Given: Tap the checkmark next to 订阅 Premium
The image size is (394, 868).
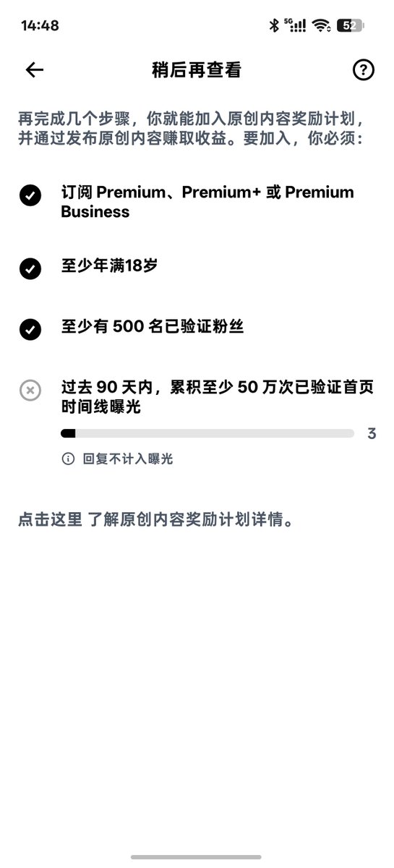Looking at the screenshot, I should click(x=30, y=195).
